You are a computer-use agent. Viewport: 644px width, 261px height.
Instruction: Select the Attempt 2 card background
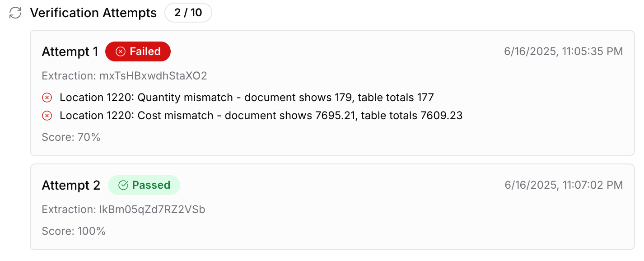tap(332, 207)
